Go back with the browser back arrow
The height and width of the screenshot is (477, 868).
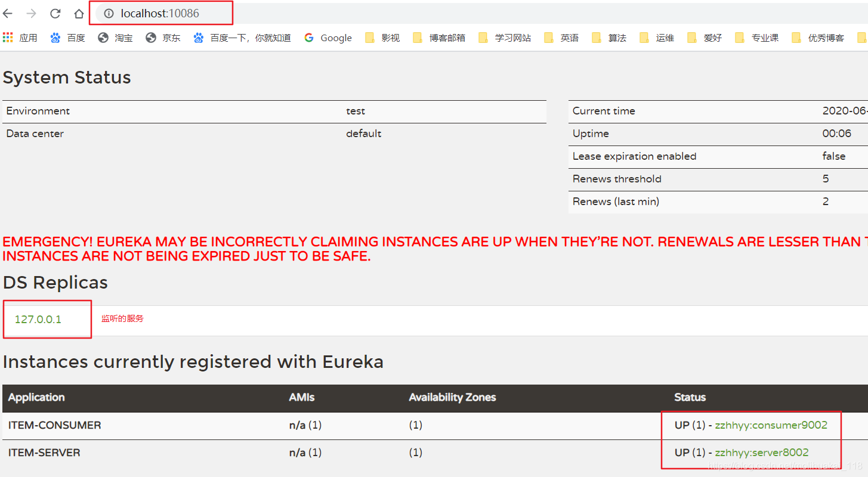8,13
